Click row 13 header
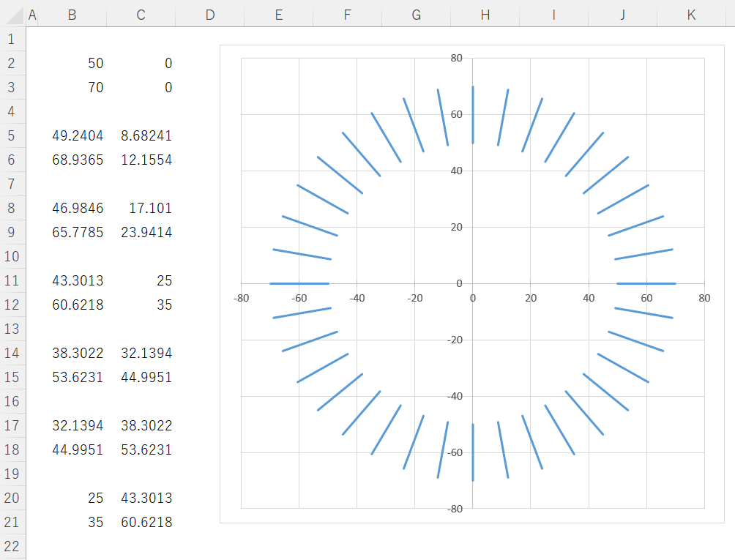The width and height of the screenshot is (735, 560). (x=11, y=329)
